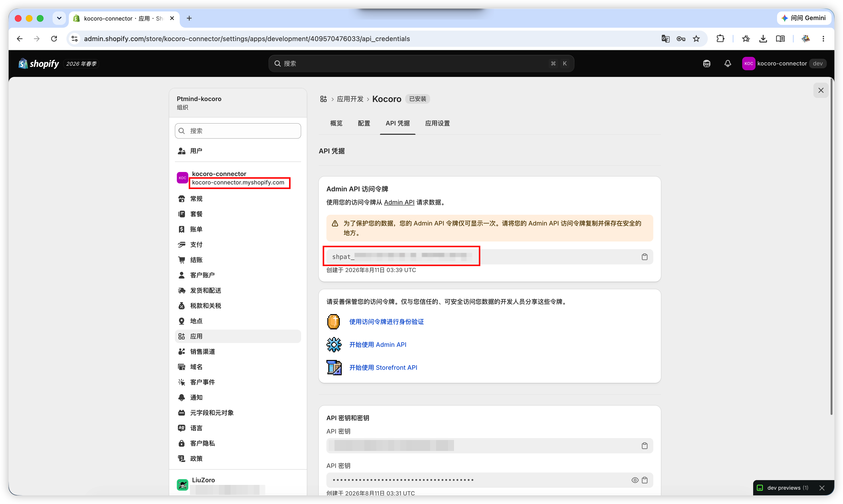Click the Shopify logo in the header
Image resolution: width=843 pixels, height=504 pixels.
[x=39, y=64]
